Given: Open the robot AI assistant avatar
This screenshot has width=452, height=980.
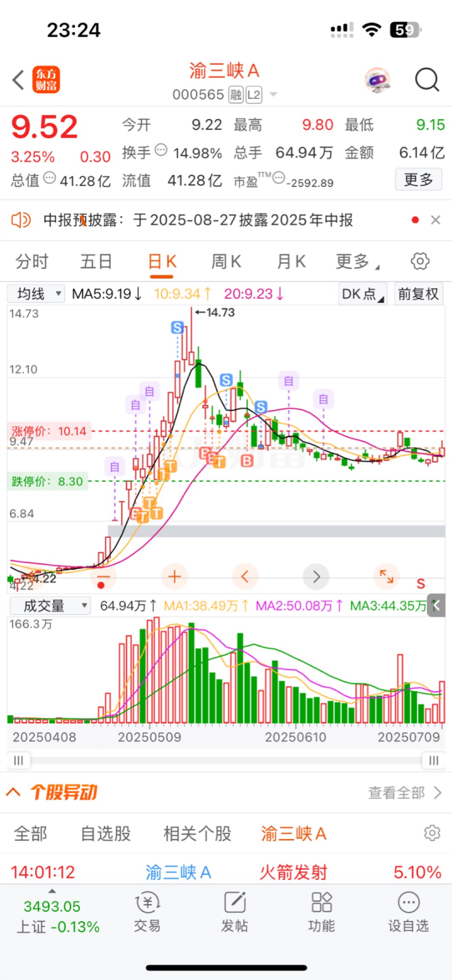Looking at the screenshot, I should coord(378,80).
